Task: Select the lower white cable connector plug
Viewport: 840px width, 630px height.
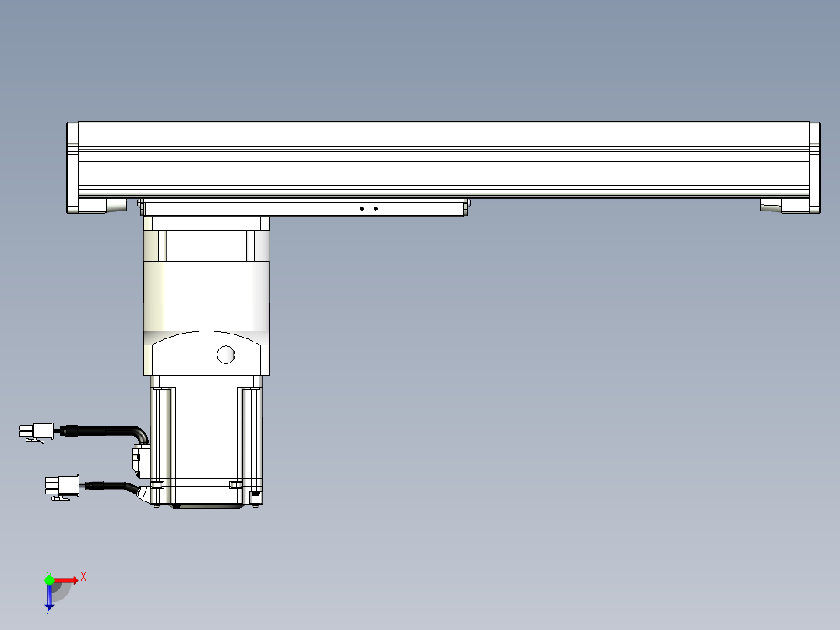Action: coord(62,486)
